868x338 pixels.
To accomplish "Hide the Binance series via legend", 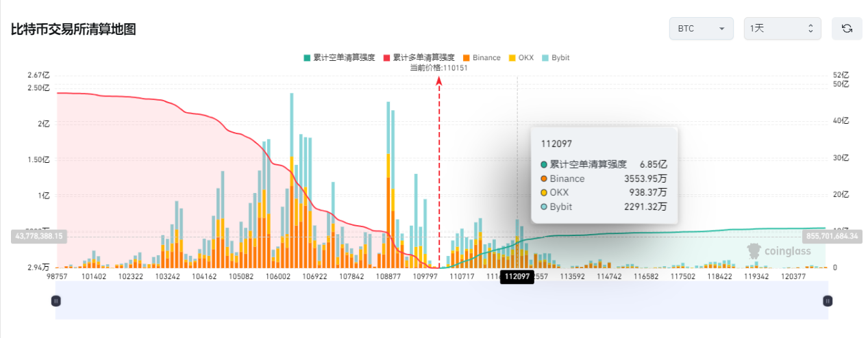I will tap(482, 57).
